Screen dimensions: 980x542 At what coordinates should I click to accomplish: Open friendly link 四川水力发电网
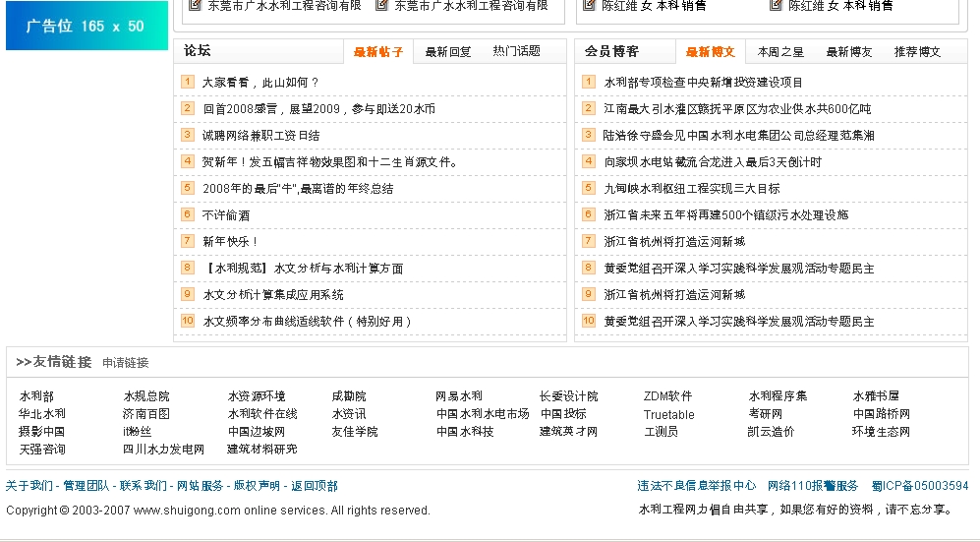pyautogui.click(x=164, y=449)
